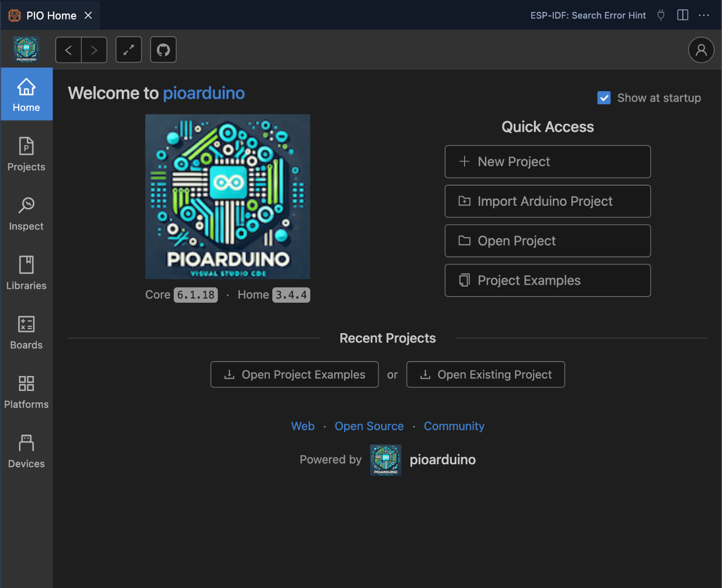
Task: Open the Inspect sidebar section
Action: point(26,213)
